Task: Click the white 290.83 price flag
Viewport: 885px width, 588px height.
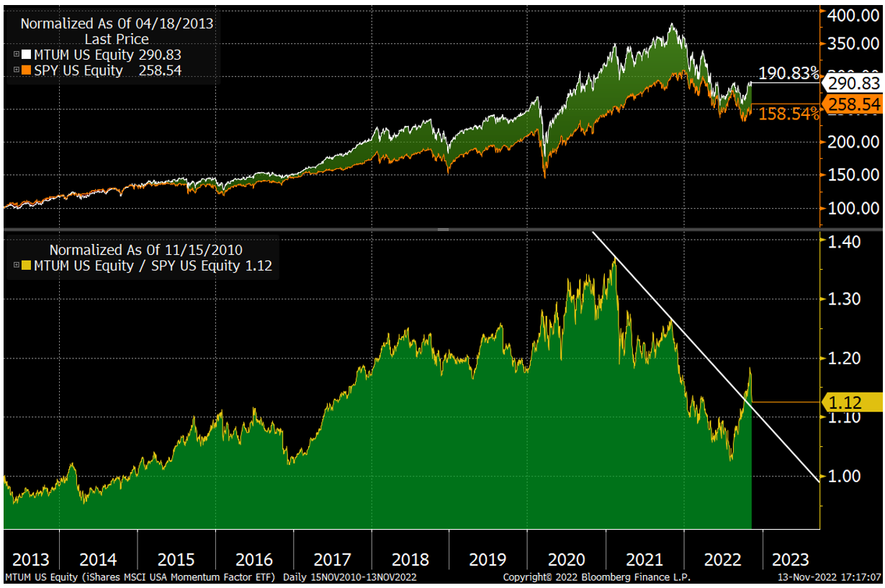Action: pyautogui.click(x=853, y=83)
